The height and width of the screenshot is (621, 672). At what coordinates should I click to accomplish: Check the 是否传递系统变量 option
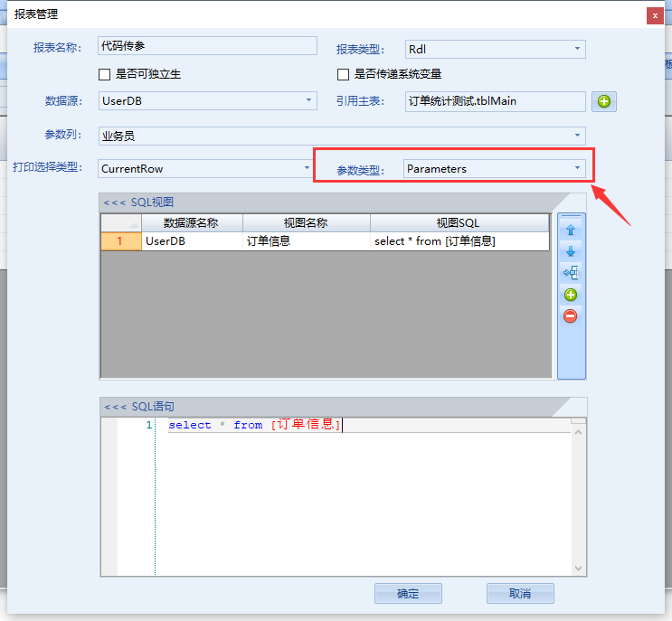tap(343, 74)
